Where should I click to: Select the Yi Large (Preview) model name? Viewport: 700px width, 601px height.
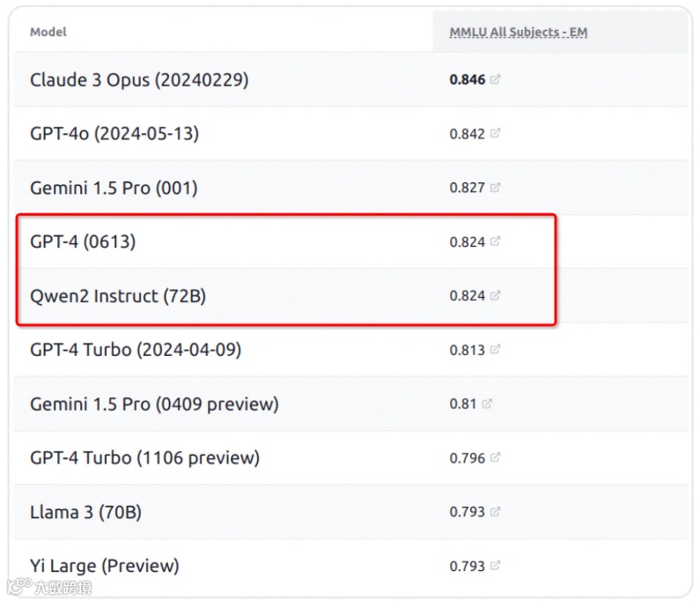(105, 566)
